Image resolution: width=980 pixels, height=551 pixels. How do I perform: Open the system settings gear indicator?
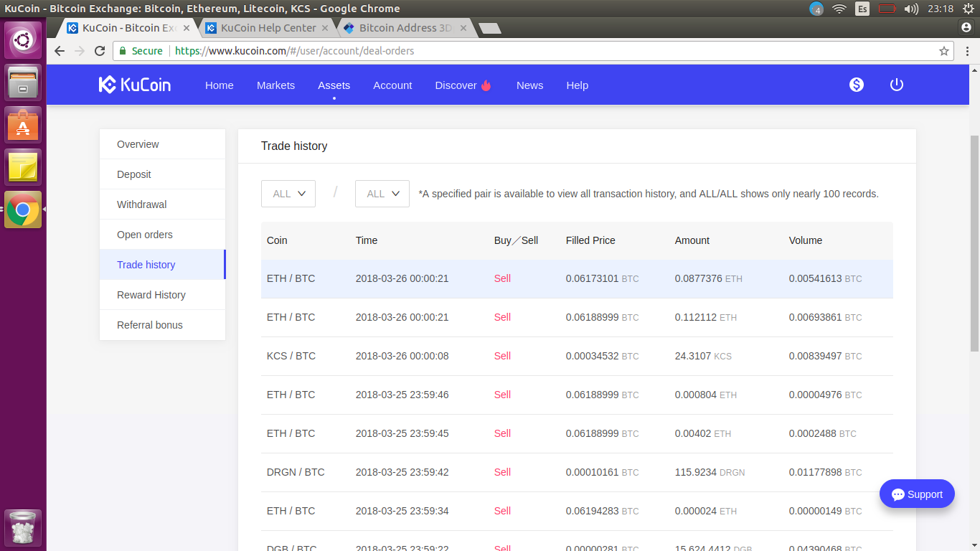point(968,9)
